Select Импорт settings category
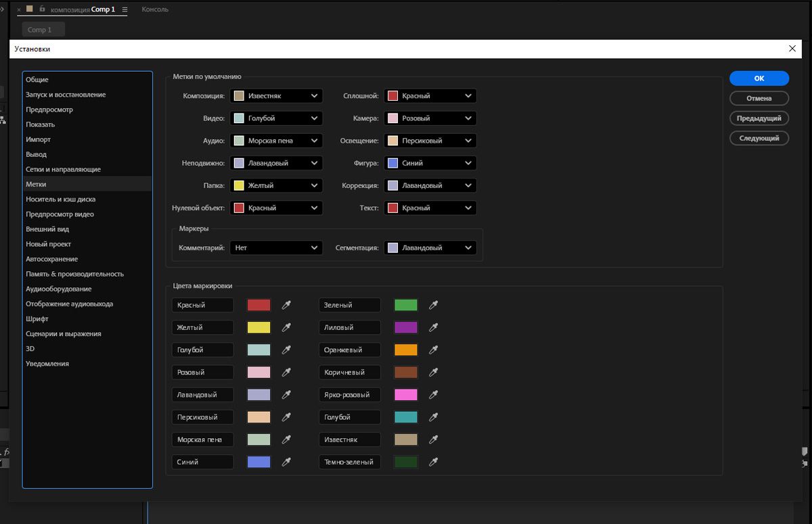The height and width of the screenshot is (524, 812). (87, 139)
